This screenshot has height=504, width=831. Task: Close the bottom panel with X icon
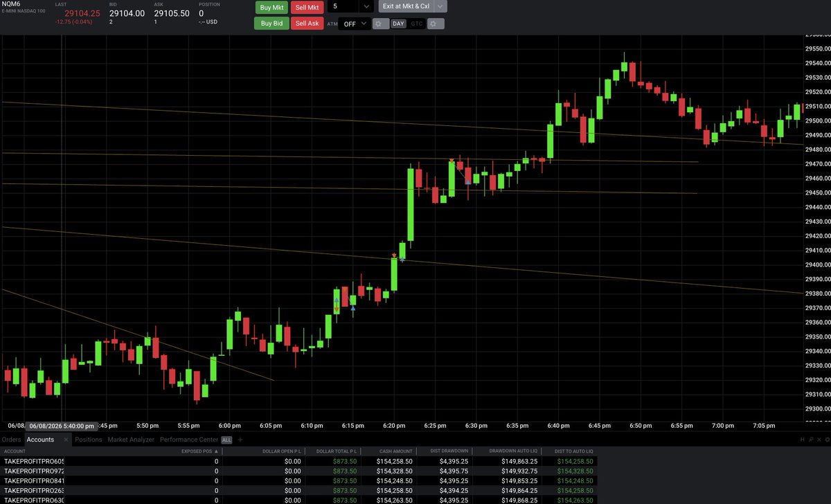819,440
